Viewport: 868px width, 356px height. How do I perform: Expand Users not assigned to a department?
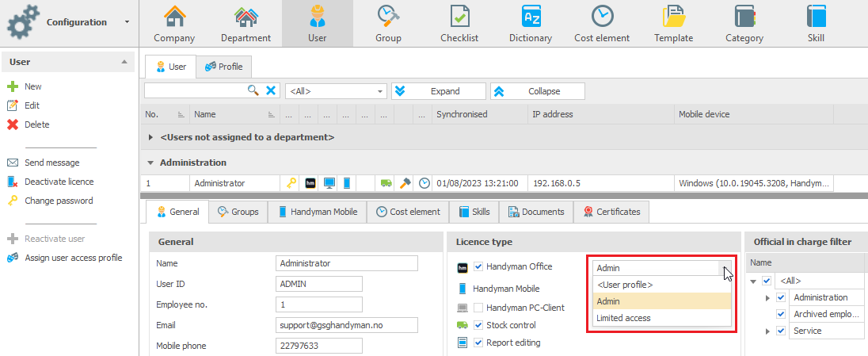click(x=151, y=136)
